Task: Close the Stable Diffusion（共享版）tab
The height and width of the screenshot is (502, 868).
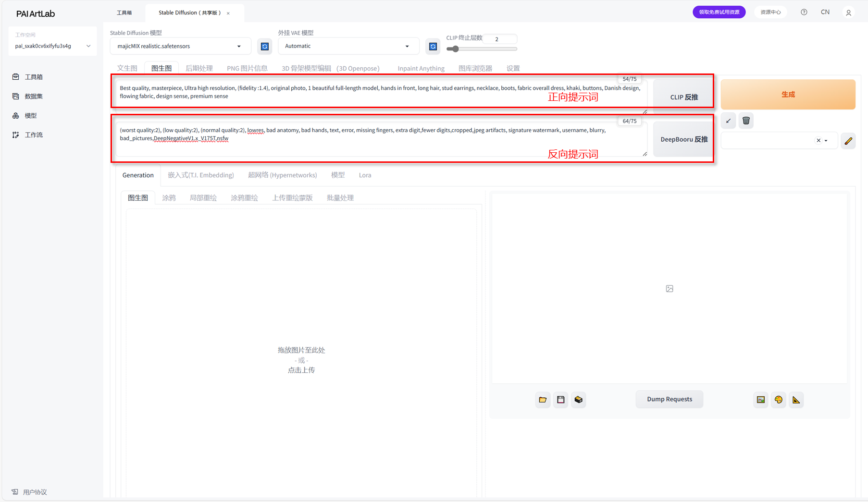Action: click(228, 13)
